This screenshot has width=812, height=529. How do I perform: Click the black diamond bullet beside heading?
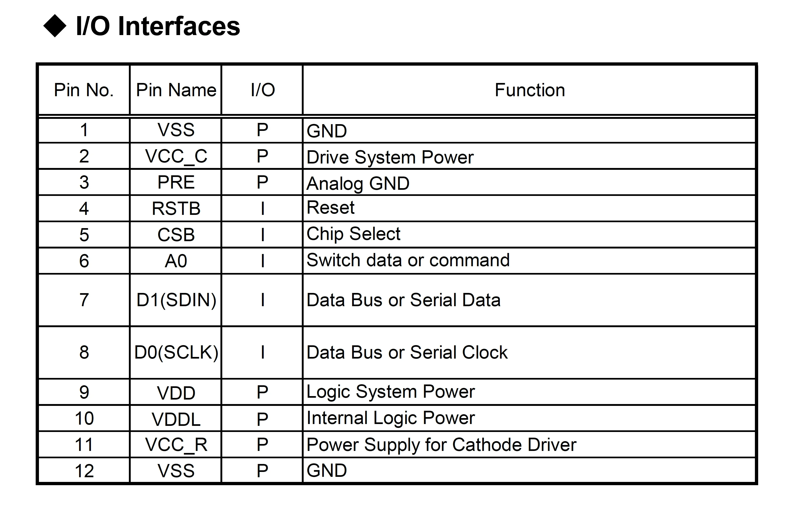pos(55,26)
